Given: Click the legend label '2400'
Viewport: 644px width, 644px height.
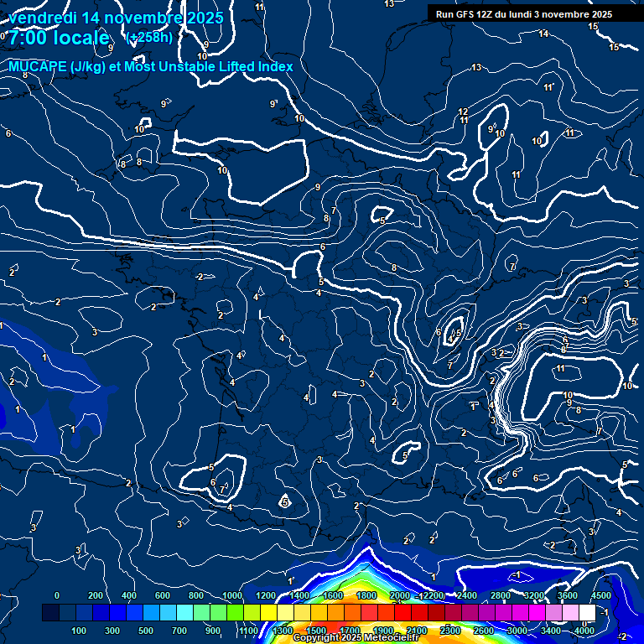Looking at the screenshot, I should click(467, 595).
